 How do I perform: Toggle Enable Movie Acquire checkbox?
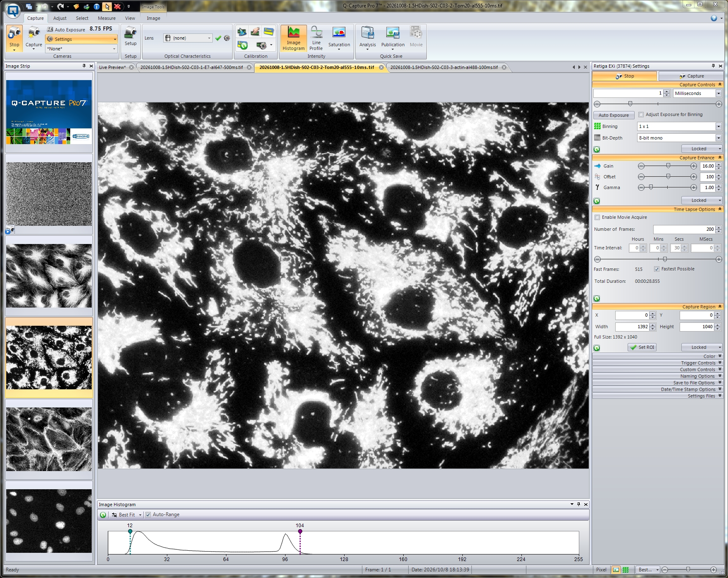(597, 218)
